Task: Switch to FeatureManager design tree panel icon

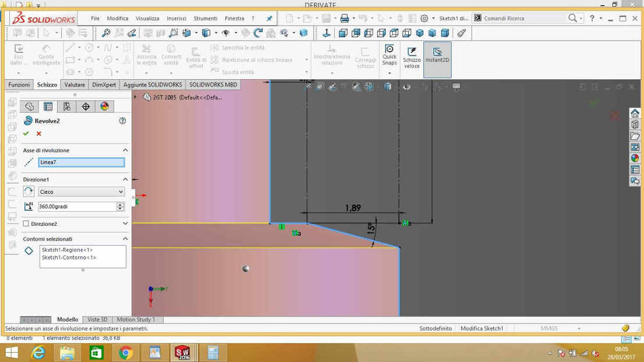Action: 29,107
